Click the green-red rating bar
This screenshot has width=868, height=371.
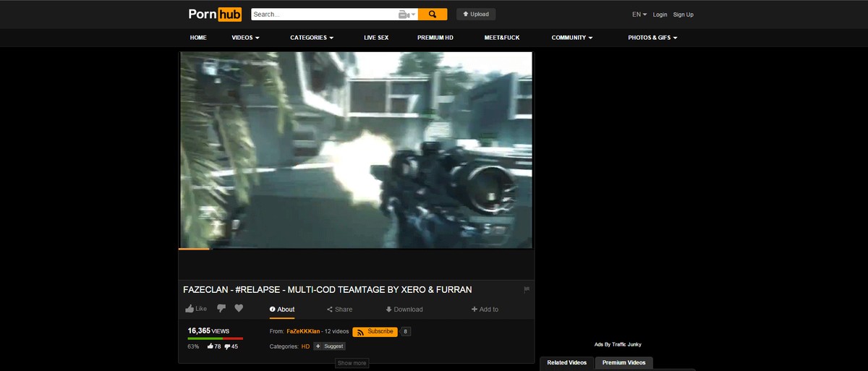[216, 338]
